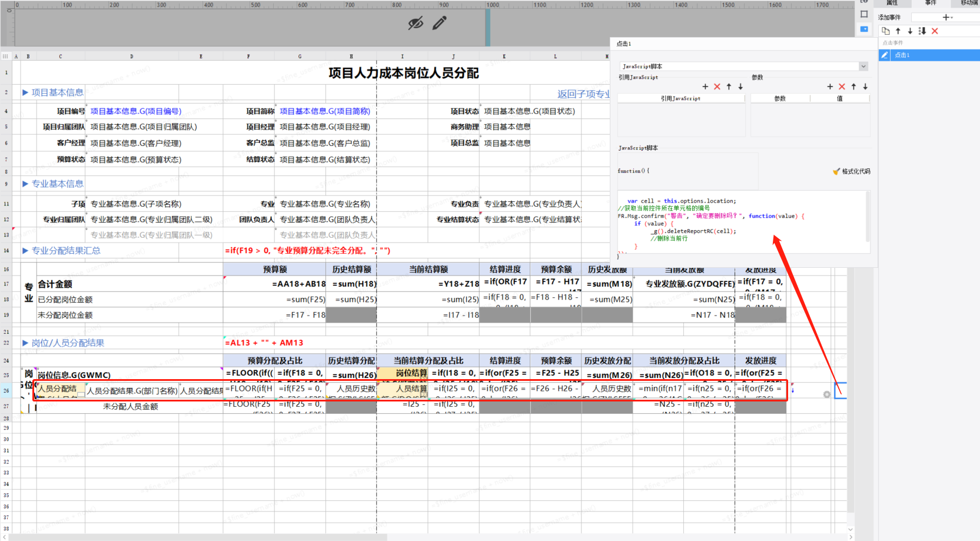The width and height of the screenshot is (980, 541).
Task: Select cell 项目基本信息.G(项目状态)
Action: (x=529, y=111)
